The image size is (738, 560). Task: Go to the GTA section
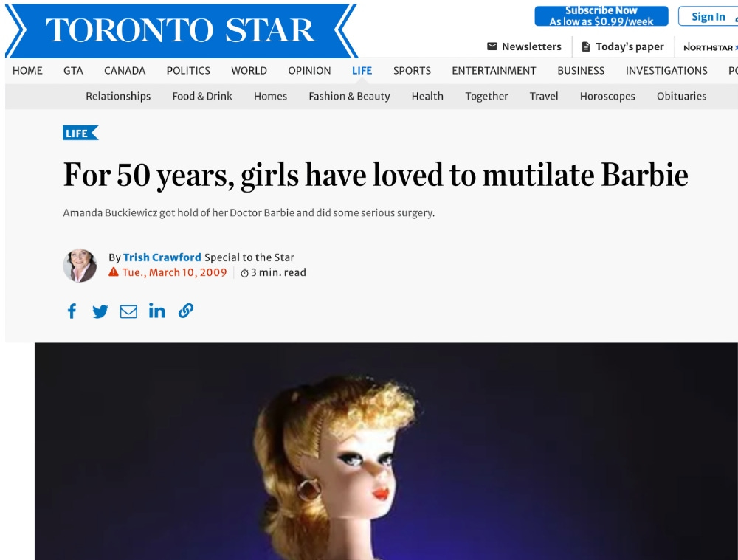pos(73,71)
